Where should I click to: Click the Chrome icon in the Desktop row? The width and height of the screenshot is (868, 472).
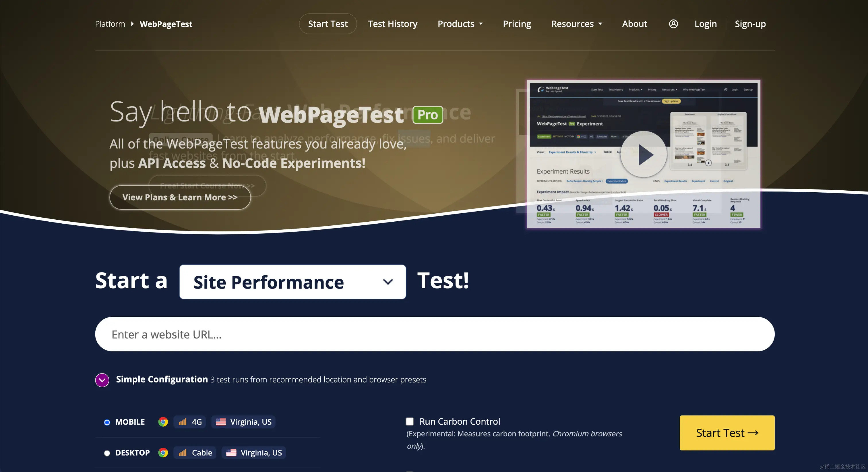point(163,452)
